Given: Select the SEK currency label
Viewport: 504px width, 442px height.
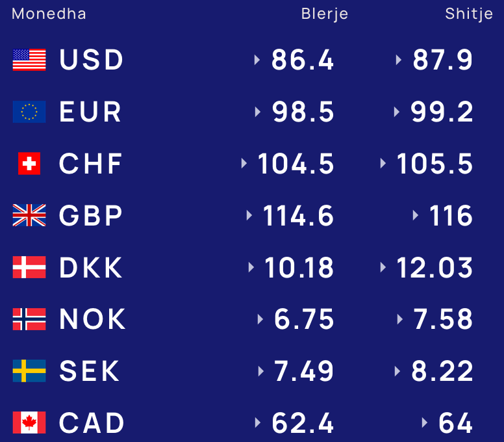Looking at the screenshot, I should [x=90, y=371].
